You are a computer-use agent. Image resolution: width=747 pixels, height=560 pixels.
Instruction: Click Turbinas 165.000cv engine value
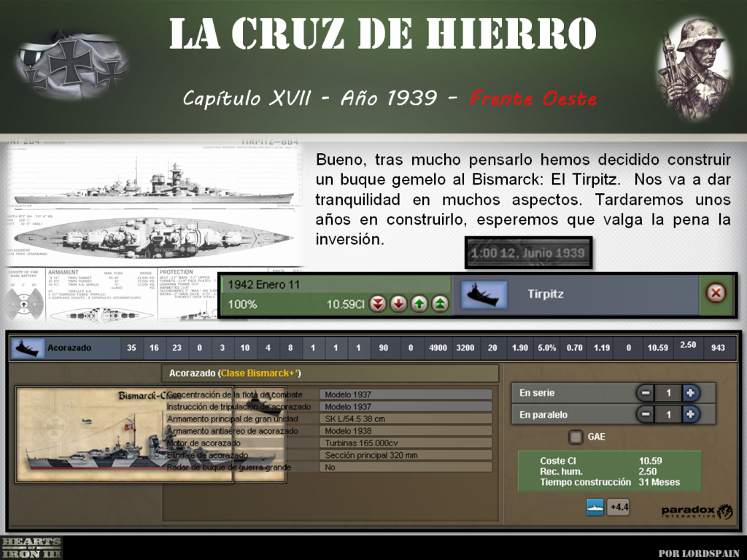(x=406, y=443)
